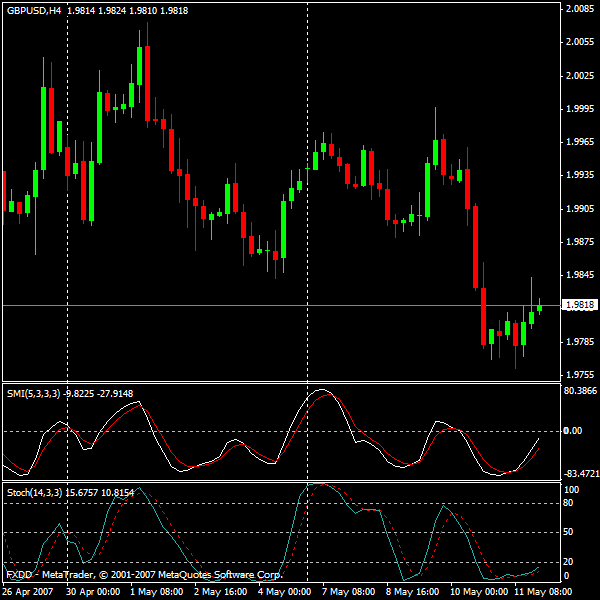Click the current price tag 1.9818

580,305
